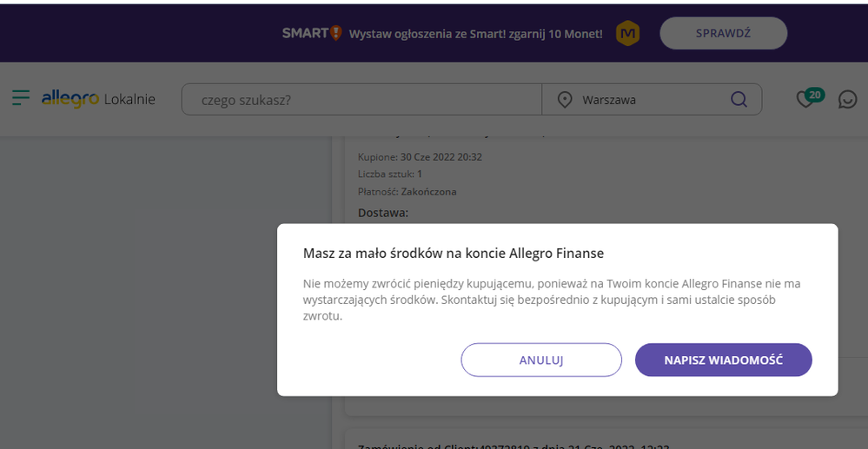
Task: Open the hamburger menu next to the logo
Action: pyautogui.click(x=21, y=98)
